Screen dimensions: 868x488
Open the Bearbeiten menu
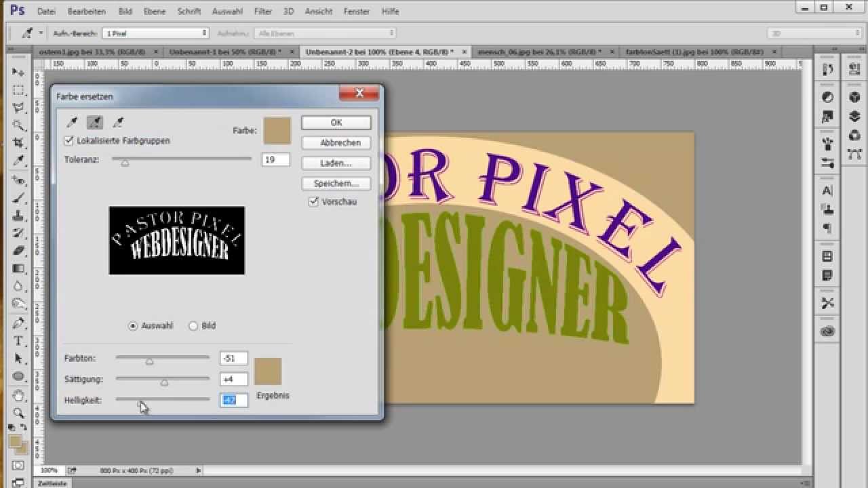coord(87,12)
